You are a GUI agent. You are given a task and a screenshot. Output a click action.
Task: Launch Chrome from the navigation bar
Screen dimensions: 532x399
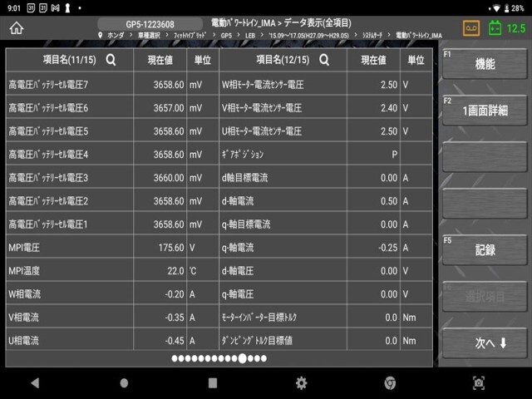click(x=390, y=383)
